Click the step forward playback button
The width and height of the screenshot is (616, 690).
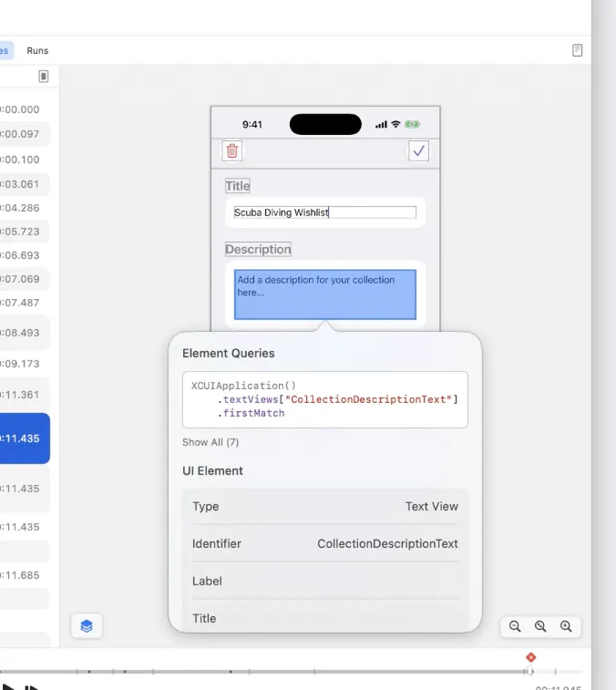pos(32,687)
